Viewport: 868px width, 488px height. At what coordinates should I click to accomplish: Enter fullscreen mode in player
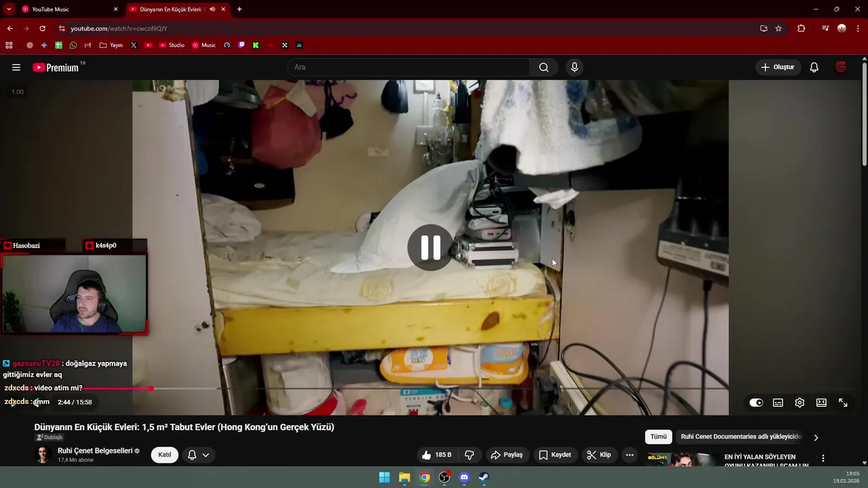click(843, 403)
